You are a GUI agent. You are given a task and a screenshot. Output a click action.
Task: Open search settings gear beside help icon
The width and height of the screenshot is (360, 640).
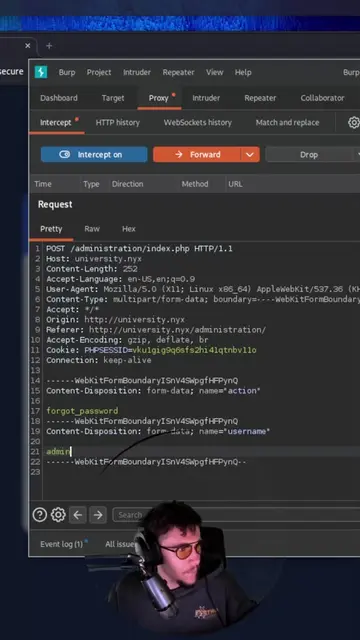click(58, 515)
